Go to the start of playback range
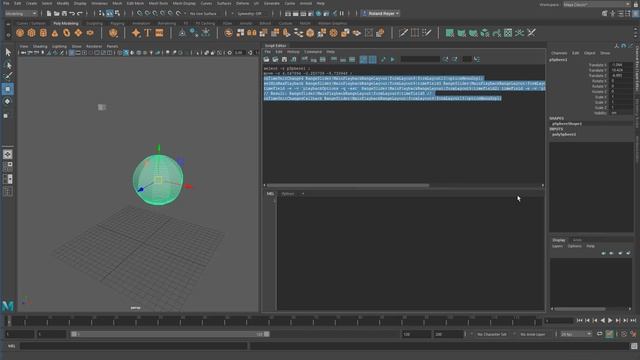640x360 pixels. tap(580, 321)
